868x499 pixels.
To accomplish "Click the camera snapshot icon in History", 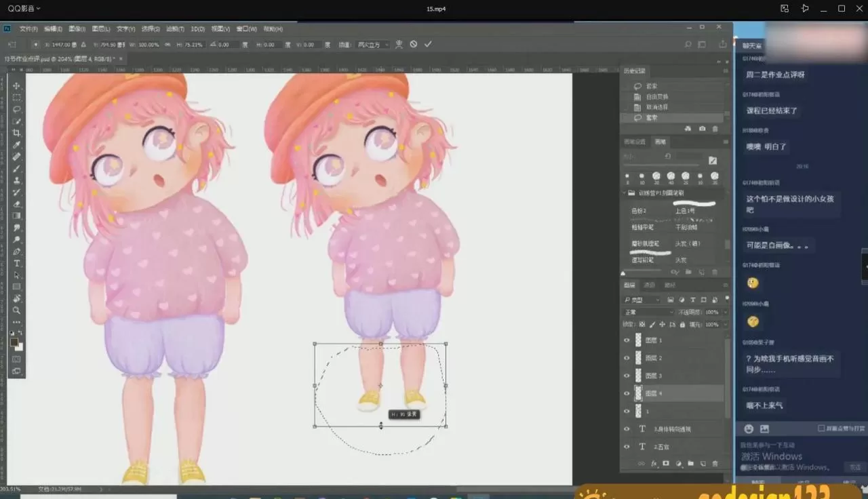I will 702,128.
